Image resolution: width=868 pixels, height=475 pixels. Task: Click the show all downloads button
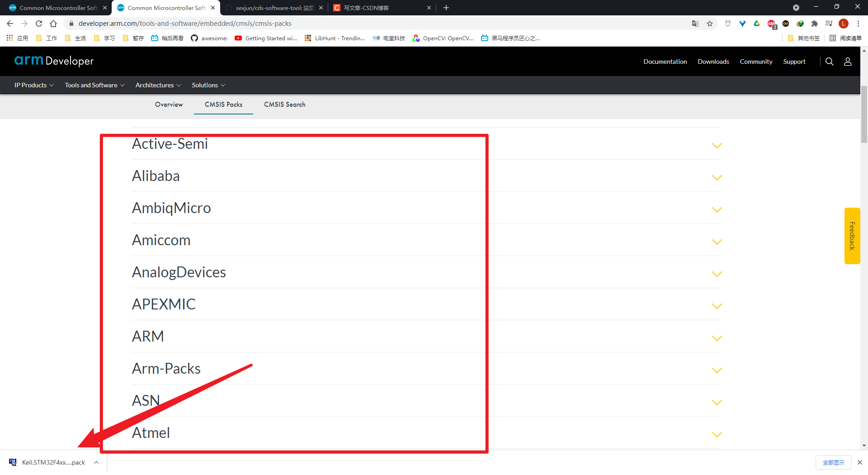coord(834,462)
